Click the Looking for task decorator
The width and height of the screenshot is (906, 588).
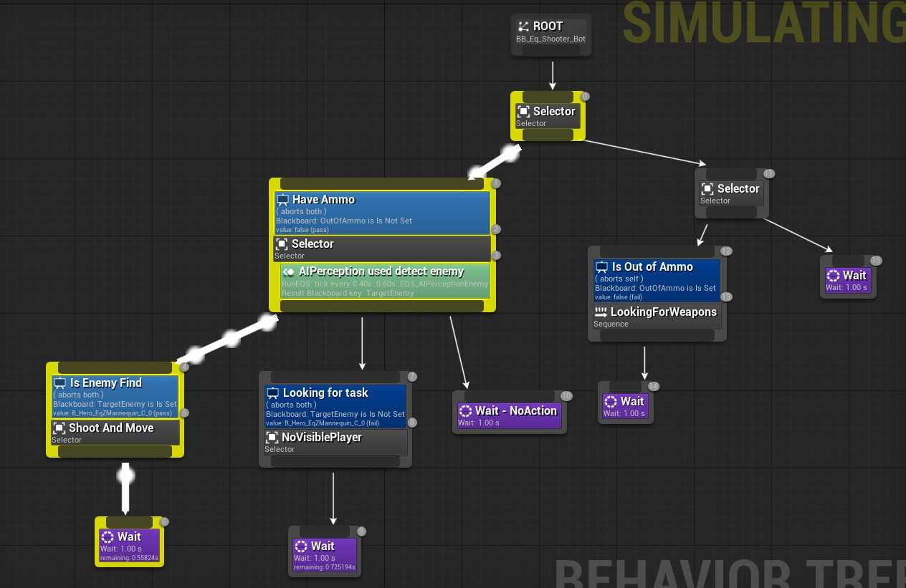click(335, 403)
